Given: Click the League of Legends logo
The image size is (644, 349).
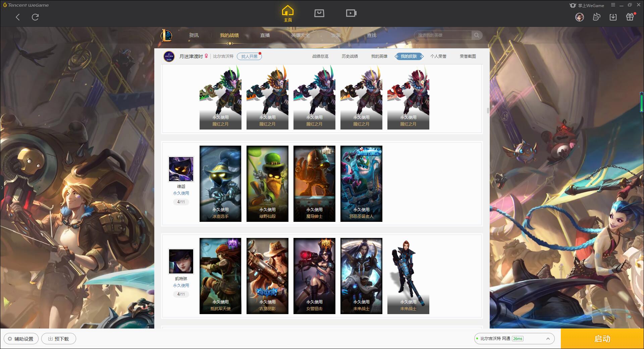Looking at the screenshot, I should pyautogui.click(x=166, y=35).
